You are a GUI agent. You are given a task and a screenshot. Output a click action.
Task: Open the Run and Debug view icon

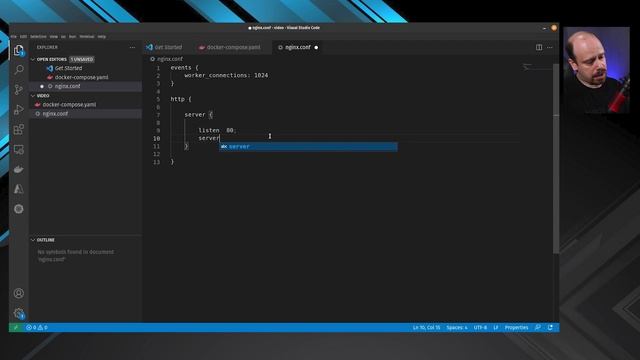point(19,109)
